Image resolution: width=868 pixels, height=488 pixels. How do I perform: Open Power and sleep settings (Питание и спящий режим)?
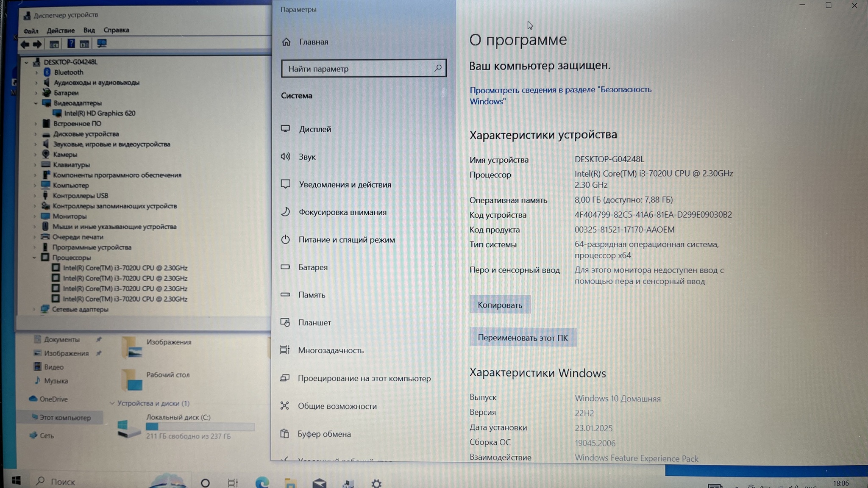tap(346, 240)
